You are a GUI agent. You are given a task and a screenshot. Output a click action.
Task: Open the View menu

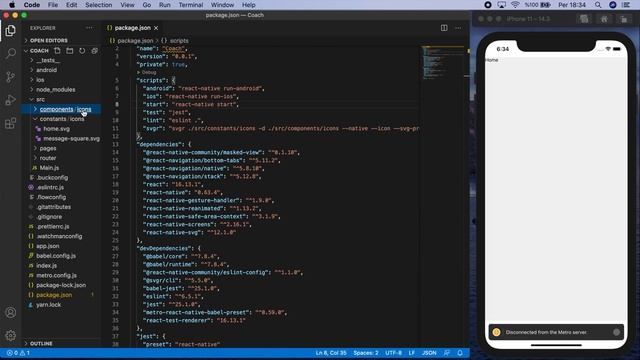[x=127, y=5]
